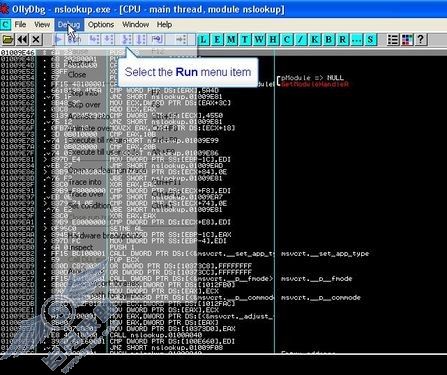Viewport: 447px width, 375px height.
Task: Click the 'pModule => NULL' comment
Action: (x=312, y=78)
